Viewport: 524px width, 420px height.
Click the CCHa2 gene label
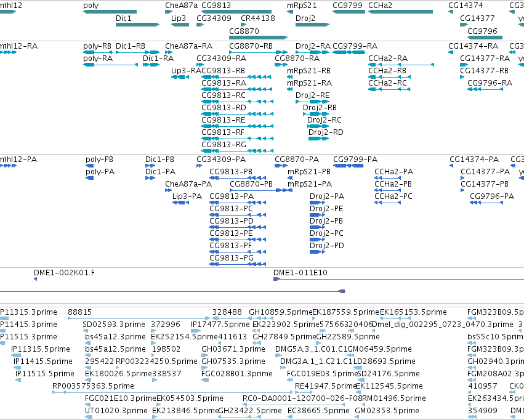pyautogui.click(x=380, y=6)
